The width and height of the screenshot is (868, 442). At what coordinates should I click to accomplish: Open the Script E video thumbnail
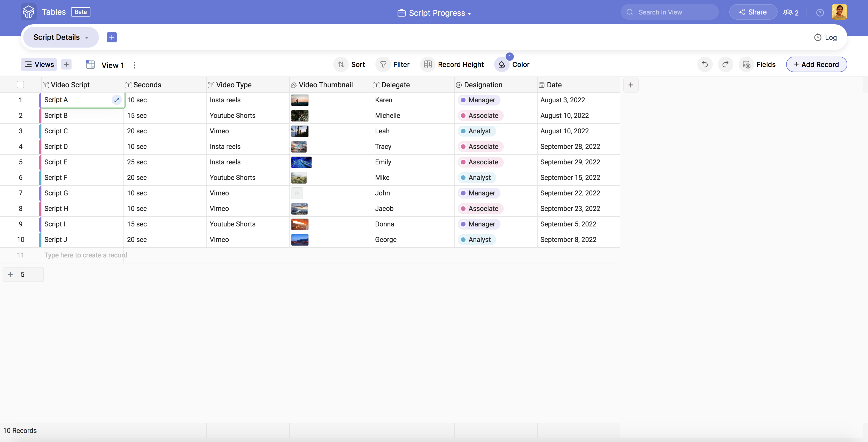click(301, 162)
